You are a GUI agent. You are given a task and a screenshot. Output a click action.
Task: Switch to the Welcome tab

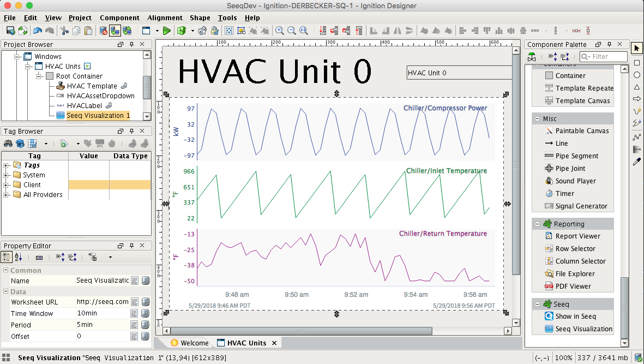(x=190, y=343)
